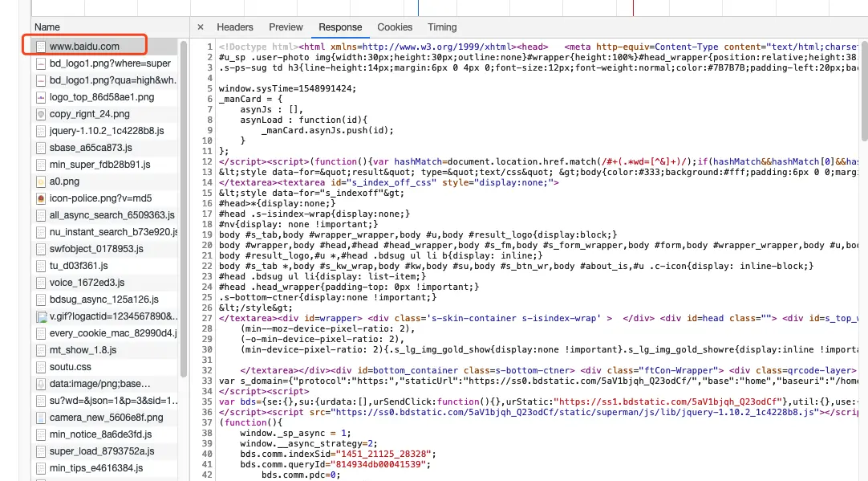
Task: Open sbase_a65ca873.js request
Action: 104,148
